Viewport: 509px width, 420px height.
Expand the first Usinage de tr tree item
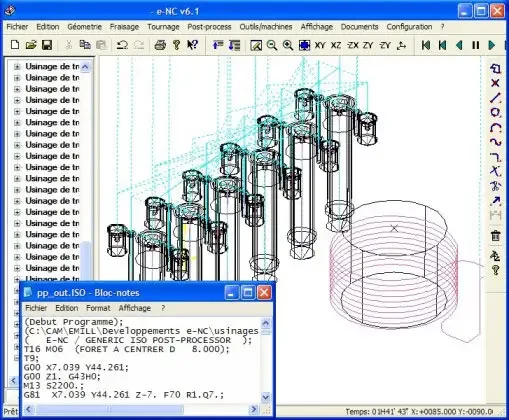click(17, 67)
